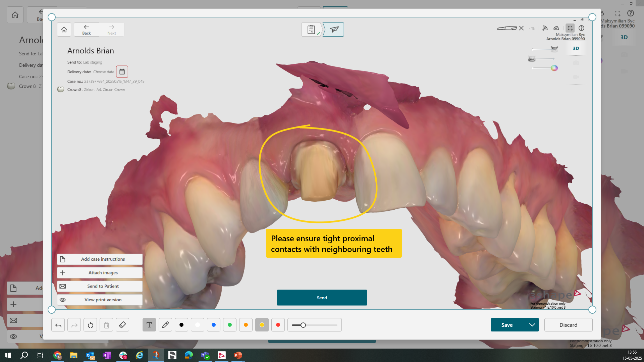Open the Save button dropdown arrow
The image size is (644, 362).
point(532,325)
